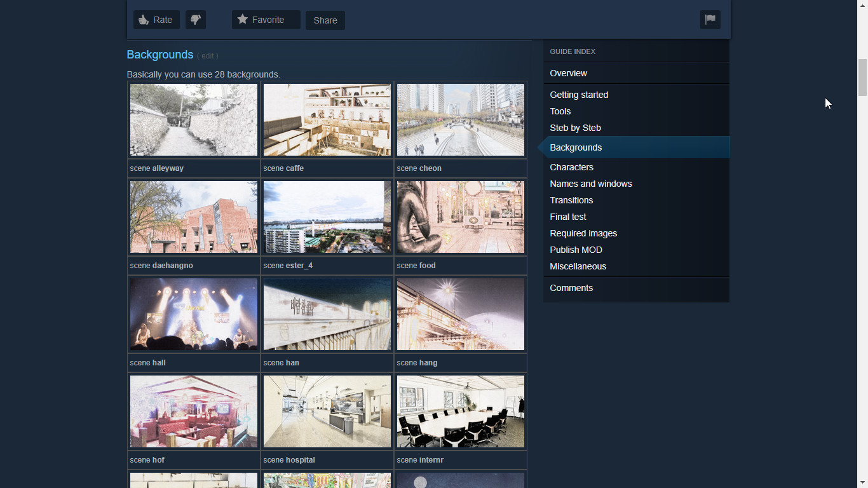This screenshot has height=488, width=868.
Task: Open the Transitions section link
Action: click(571, 200)
